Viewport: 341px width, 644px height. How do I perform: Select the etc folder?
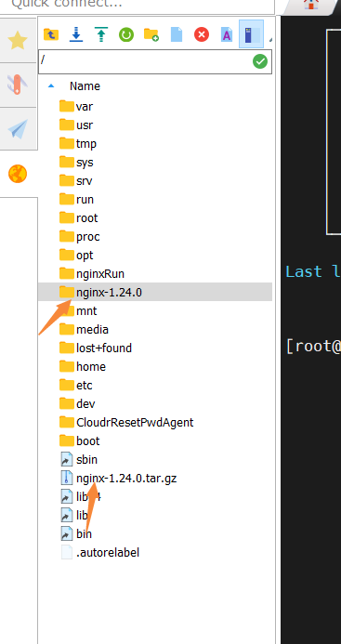click(75, 386)
